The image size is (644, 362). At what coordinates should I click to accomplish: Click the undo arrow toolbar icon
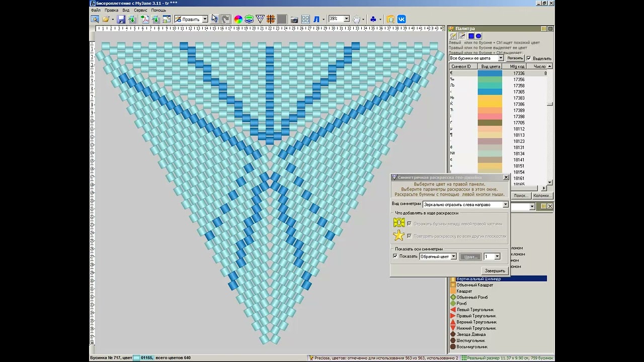point(226,19)
